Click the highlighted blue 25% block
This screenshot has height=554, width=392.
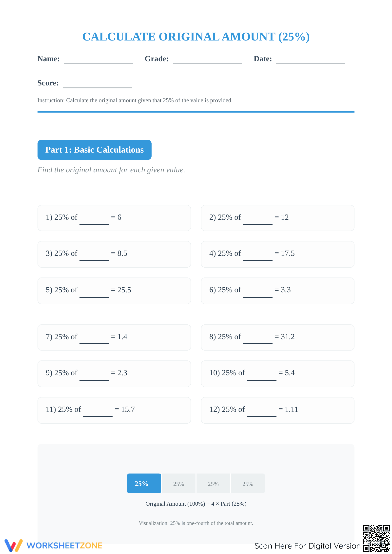tap(144, 483)
